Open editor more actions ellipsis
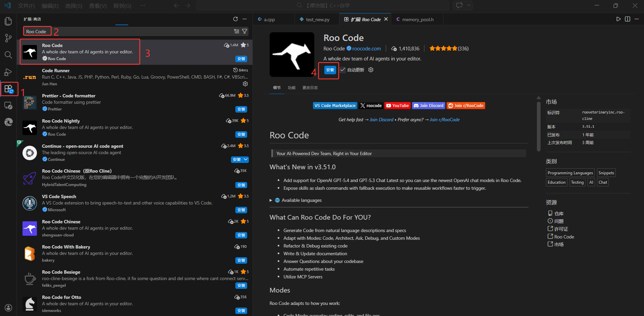Screen dimensions: 644x316 point(637,19)
